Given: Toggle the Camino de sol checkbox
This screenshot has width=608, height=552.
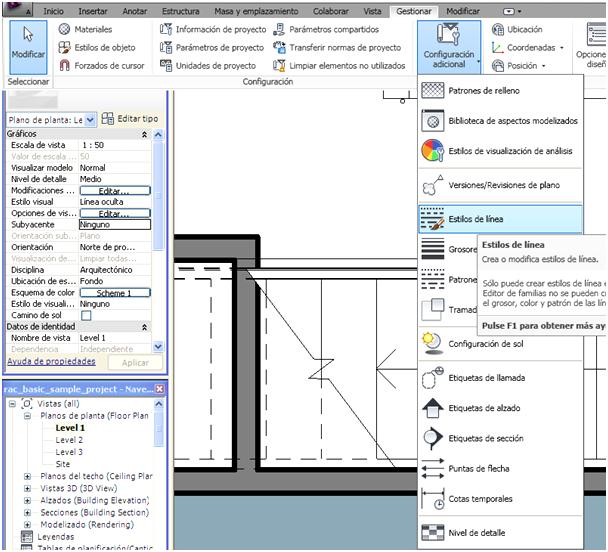Looking at the screenshot, I should click(86, 316).
